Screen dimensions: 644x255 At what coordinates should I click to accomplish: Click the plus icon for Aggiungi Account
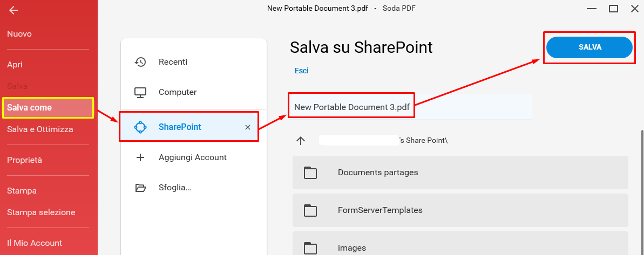(x=140, y=157)
